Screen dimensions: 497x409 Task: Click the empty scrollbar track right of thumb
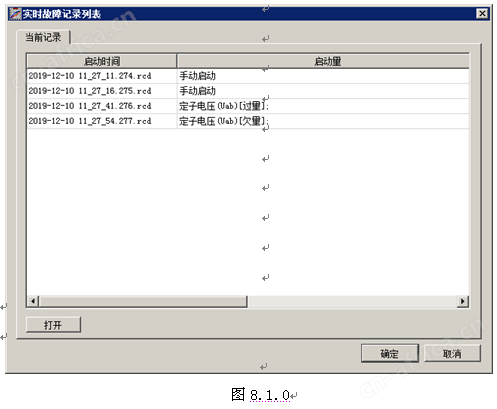(x=352, y=301)
